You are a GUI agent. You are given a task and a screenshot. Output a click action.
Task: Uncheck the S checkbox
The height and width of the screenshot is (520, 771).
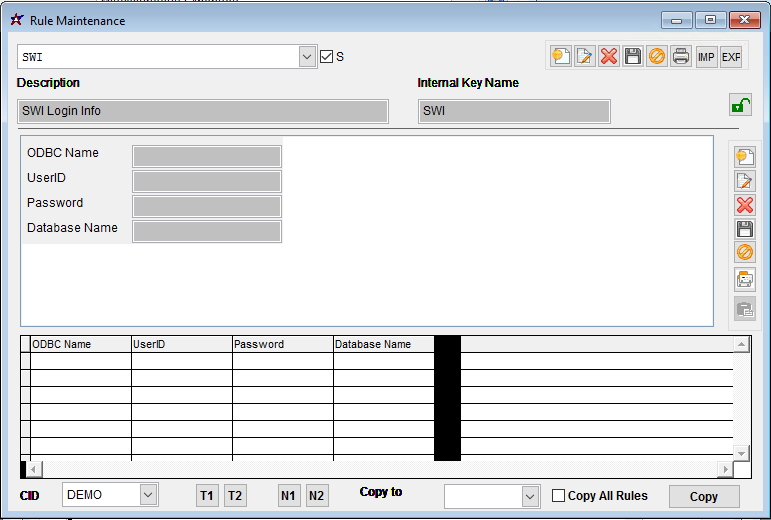[x=326, y=57]
